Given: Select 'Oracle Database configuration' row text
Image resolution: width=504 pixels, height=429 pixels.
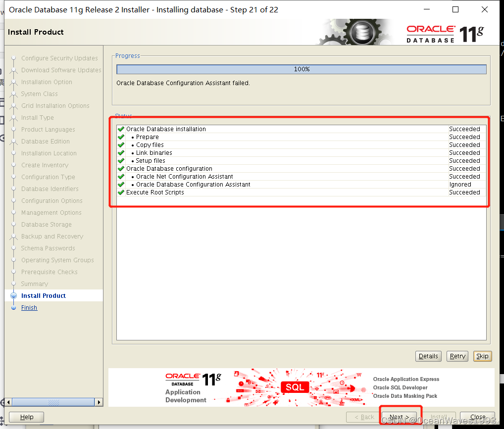Looking at the screenshot, I should tap(169, 168).
